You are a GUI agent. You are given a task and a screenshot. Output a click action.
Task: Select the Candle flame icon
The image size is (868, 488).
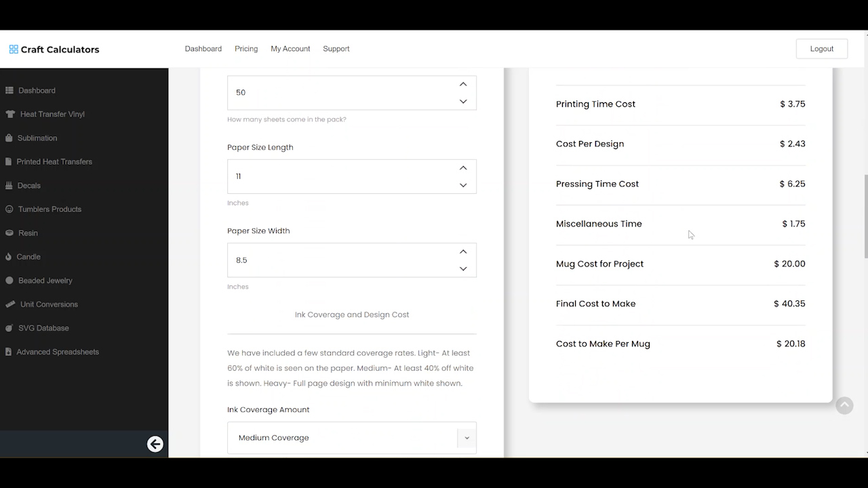9,256
